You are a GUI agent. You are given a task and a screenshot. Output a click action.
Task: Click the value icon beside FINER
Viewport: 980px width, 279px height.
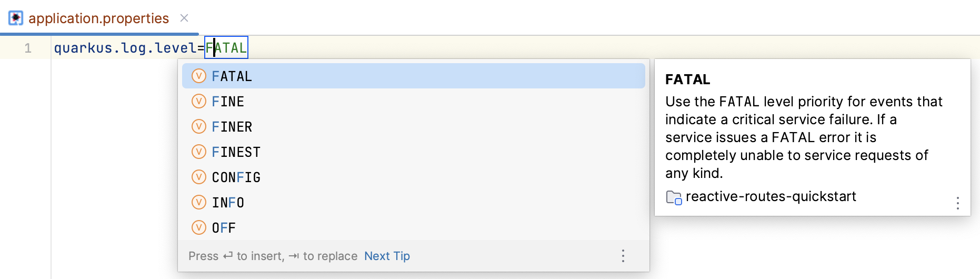point(199,126)
